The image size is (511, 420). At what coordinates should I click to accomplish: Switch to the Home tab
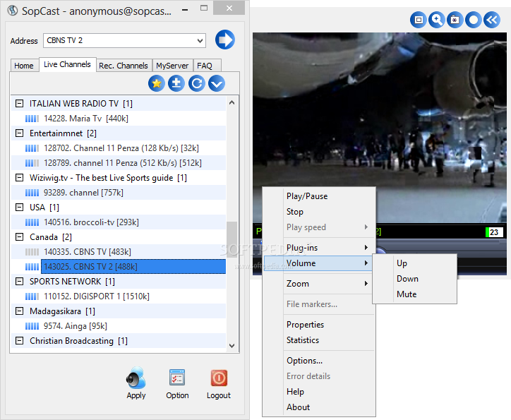tap(24, 66)
